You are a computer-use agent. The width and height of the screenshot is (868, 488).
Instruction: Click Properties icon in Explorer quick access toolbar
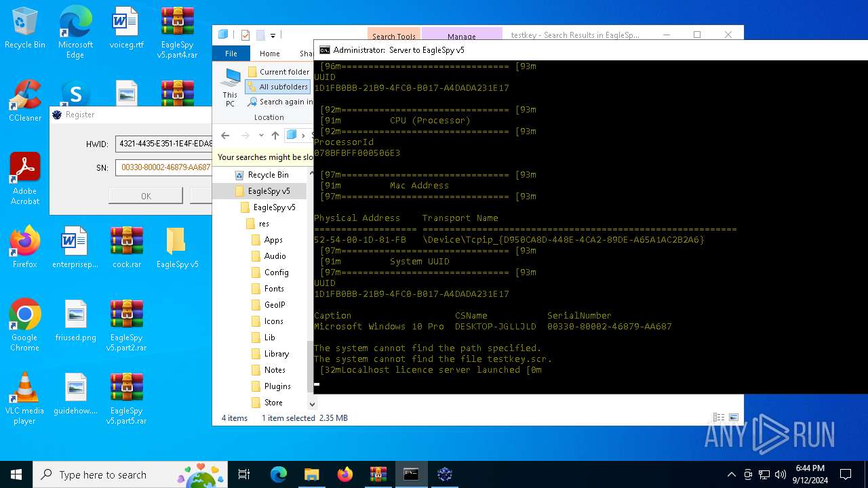pos(245,35)
